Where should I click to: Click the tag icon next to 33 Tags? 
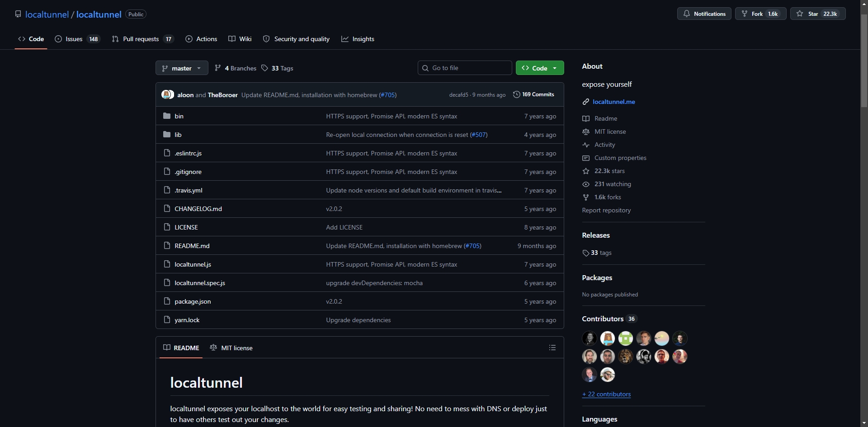(265, 68)
